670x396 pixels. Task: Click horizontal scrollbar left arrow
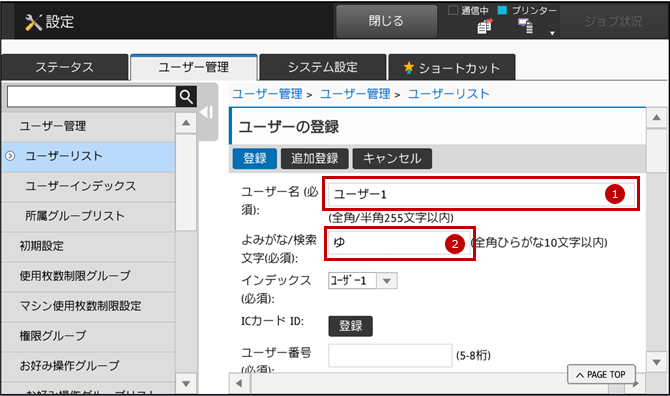point(239,383)
